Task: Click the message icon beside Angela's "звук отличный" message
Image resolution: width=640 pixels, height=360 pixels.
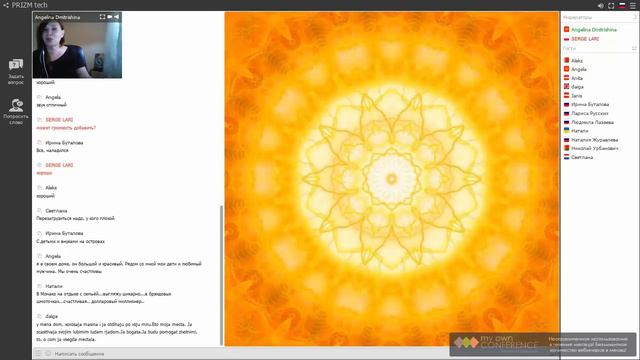Action: pyautogui.click(x=40, y=97)
